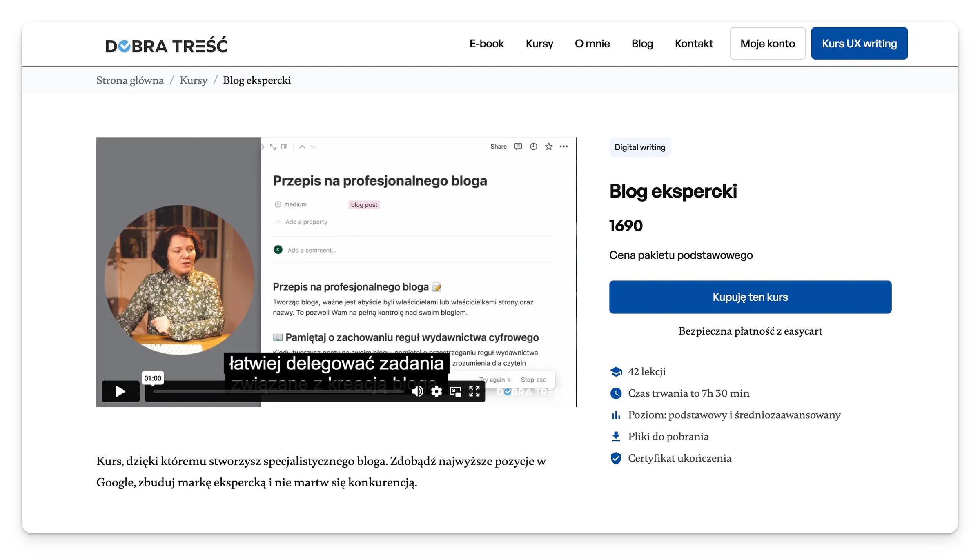Open Moje konto button
This screenshot has width=980, height=555.
[x=768, y=43]
